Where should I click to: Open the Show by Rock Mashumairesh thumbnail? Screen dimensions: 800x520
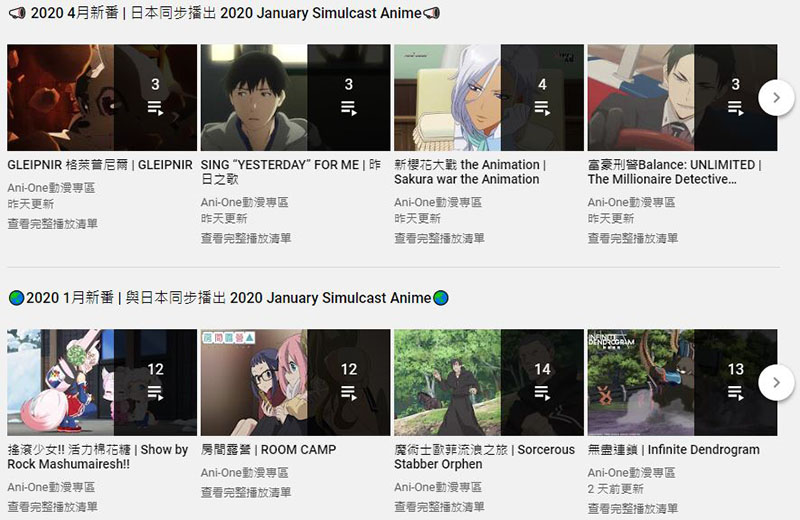pyautogui.click(x=102, y=382)
